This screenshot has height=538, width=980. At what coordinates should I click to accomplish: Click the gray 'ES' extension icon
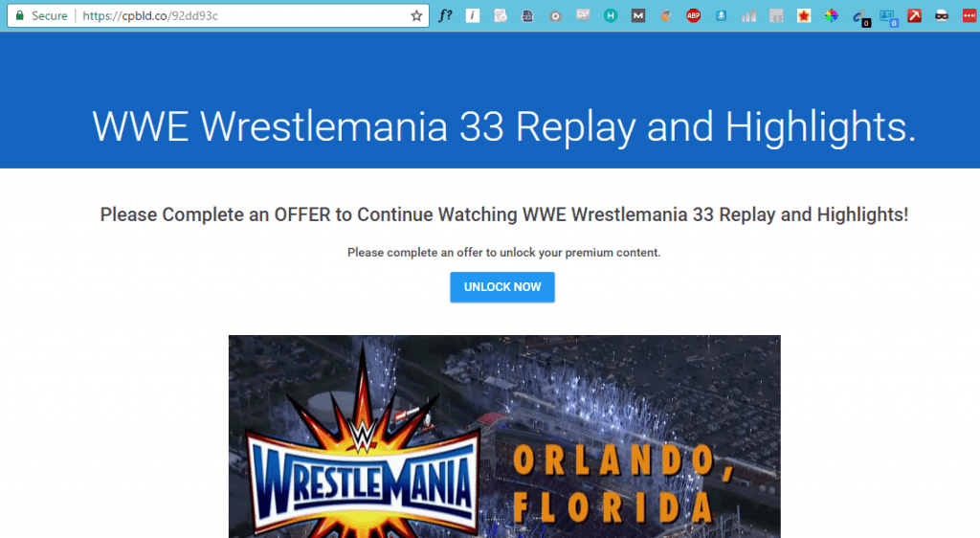776,16
